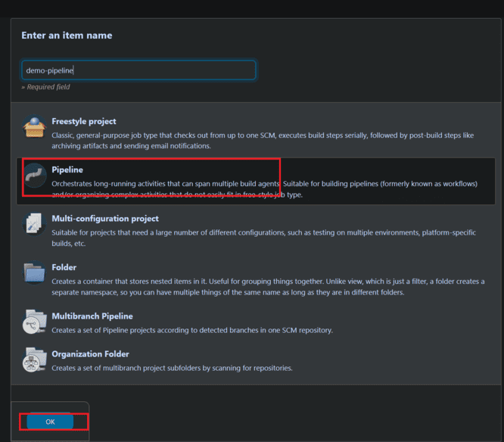
Task: Click the Freestyle project box icon
Action: (x=34, y=127)
